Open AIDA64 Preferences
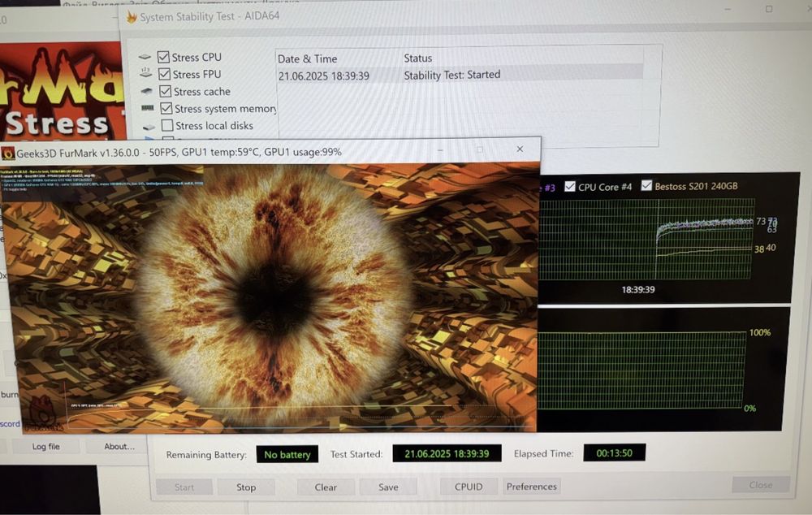The height and width of the screenshot is (515, 812). (532, 486)
